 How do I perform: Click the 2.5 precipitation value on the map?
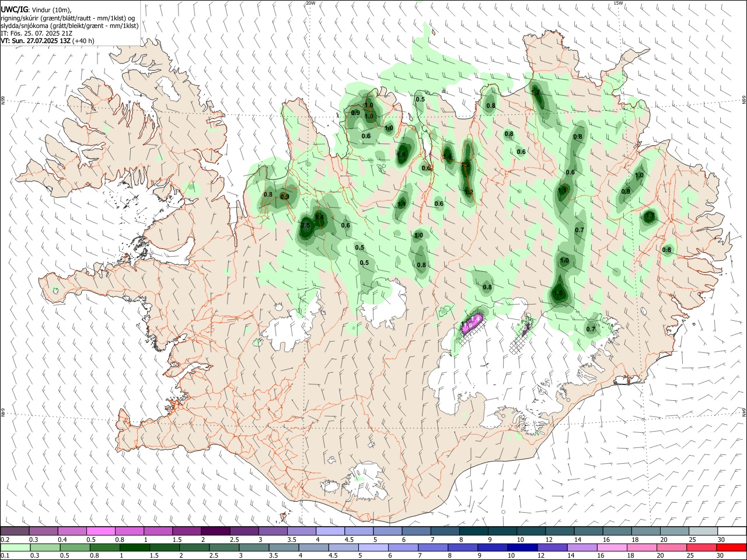[305, 225]
